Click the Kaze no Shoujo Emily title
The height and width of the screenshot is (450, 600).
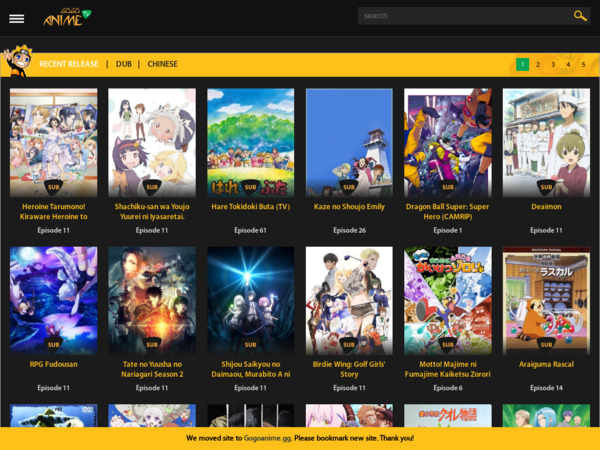(x=349, y=207)
